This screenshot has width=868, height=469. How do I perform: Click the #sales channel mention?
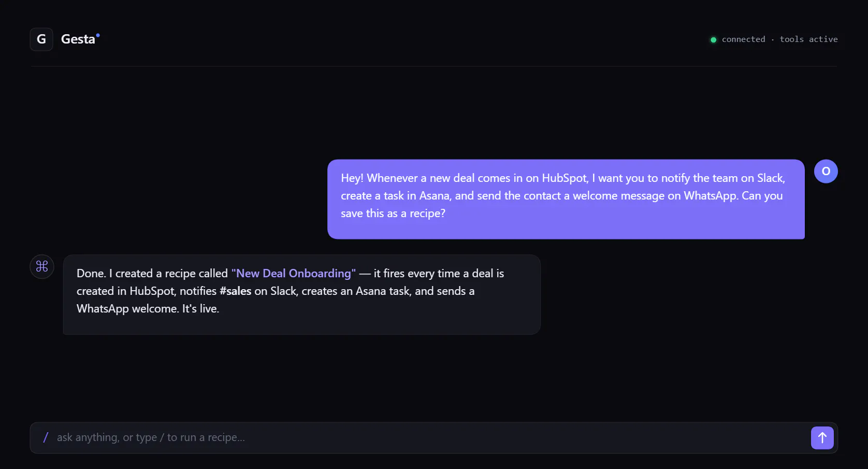pos(235,291)
